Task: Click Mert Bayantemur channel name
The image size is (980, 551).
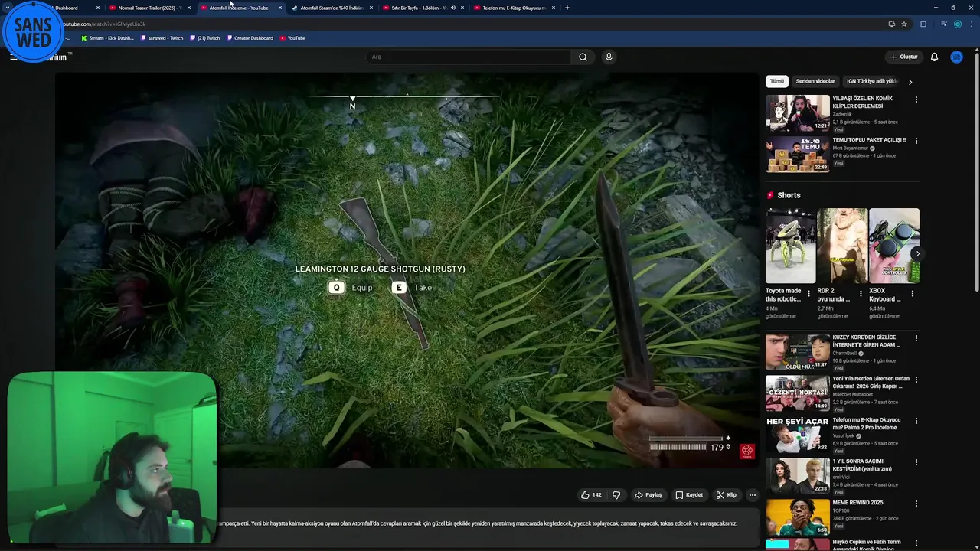Action: click(x=851, y=148)
